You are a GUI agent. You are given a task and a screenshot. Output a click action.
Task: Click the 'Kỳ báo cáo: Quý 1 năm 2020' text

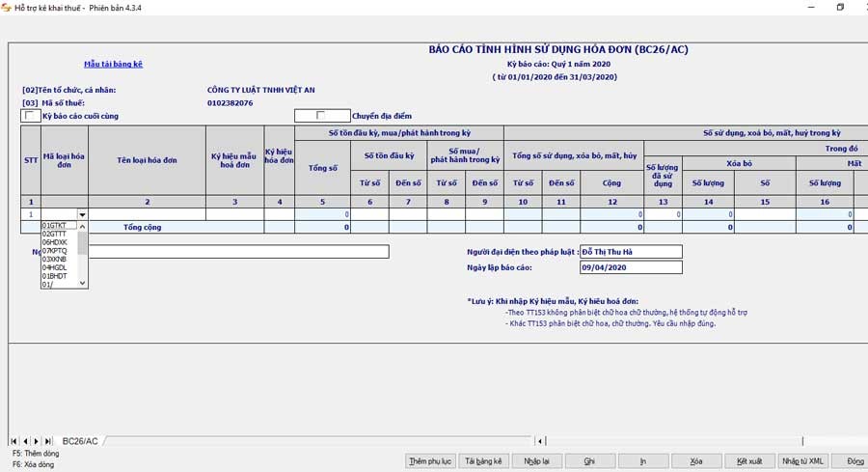pyautogui.click(x=558, y=65)
